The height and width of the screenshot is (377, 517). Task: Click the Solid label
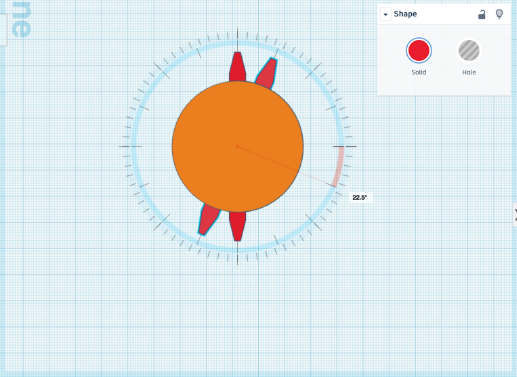[x=419, y=72]
